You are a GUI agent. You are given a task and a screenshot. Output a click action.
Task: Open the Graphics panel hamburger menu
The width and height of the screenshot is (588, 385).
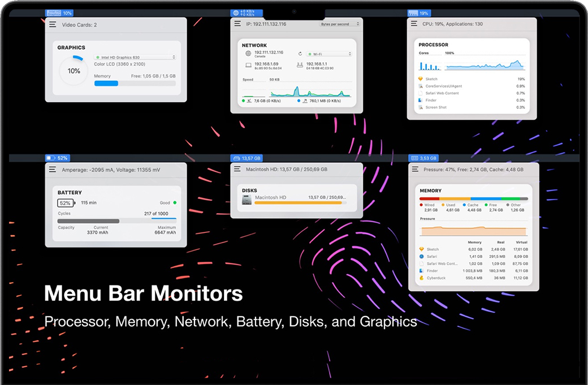point(53,24)
